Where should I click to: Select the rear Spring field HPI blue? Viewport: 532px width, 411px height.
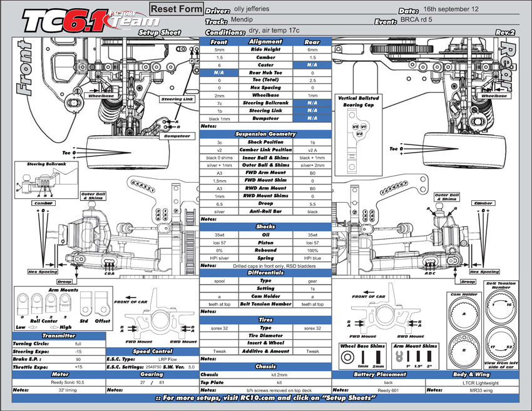tap(312, 258)
